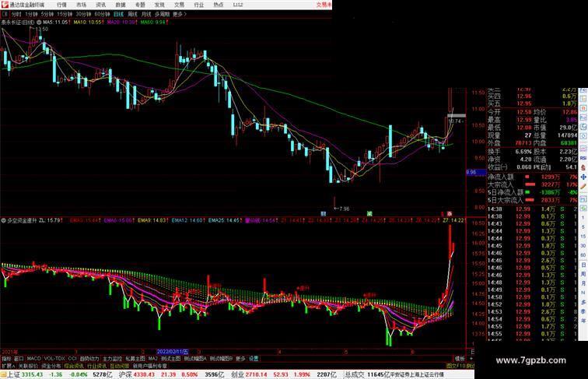Select the MA2 indicator

[x=152, y=359]
